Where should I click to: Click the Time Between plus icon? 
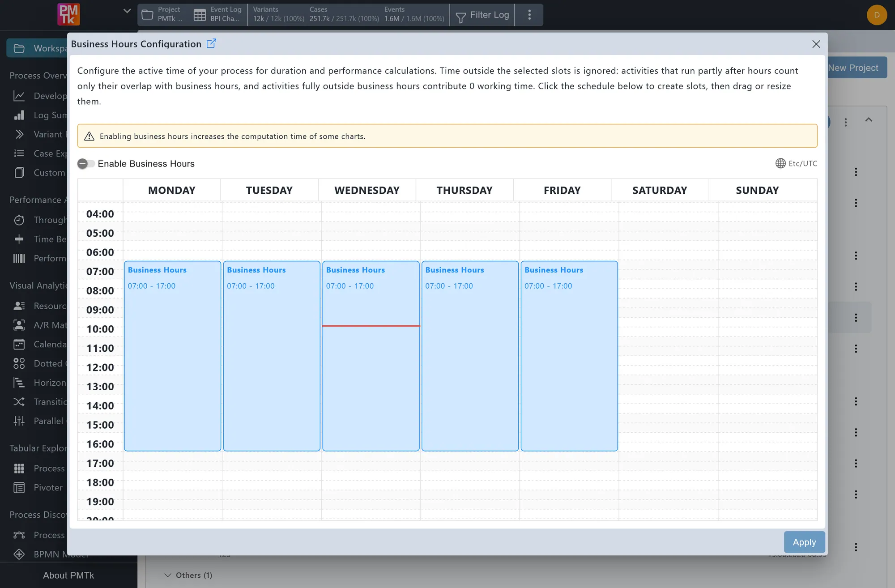click(19, 239)
